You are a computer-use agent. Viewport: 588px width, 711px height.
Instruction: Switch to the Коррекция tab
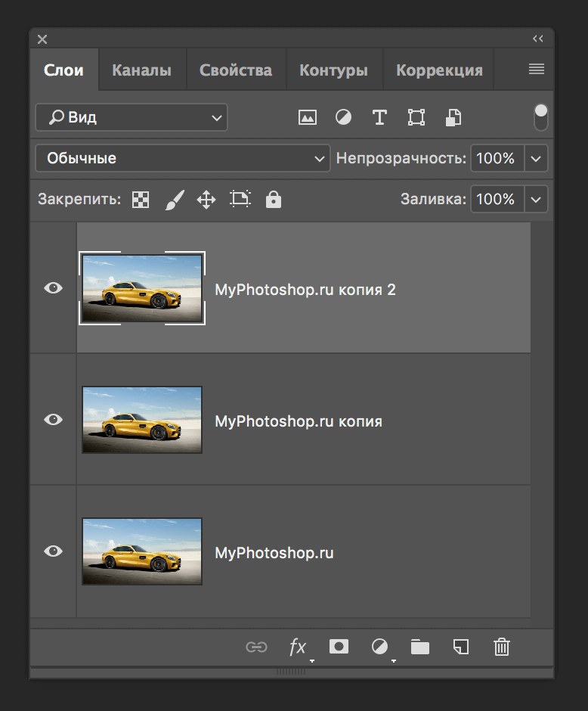pos(439,70)
